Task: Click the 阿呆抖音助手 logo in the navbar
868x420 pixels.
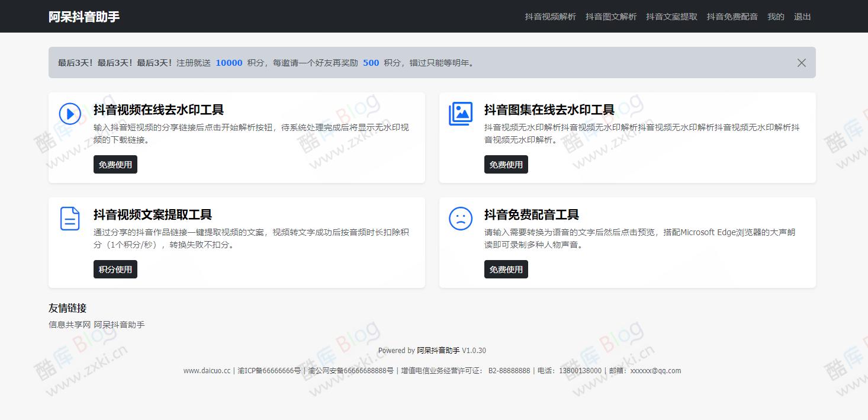Action: [85, 16]
